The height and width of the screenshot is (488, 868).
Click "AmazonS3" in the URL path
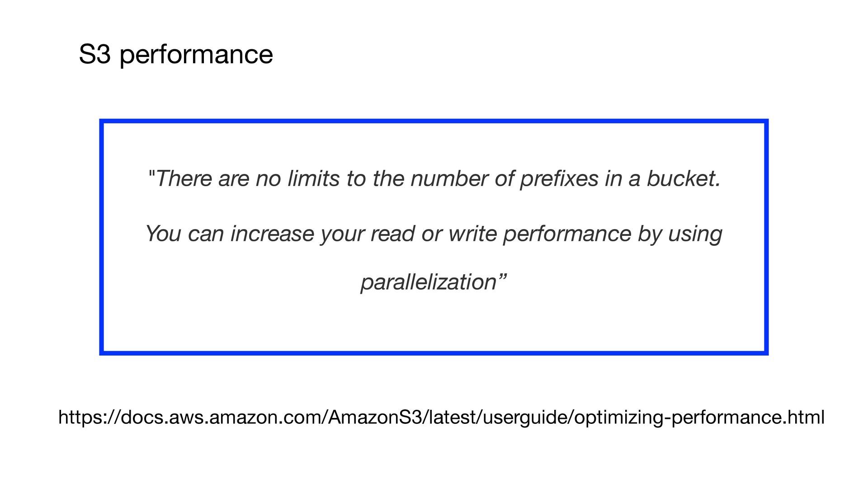click(x=375, y=418)
